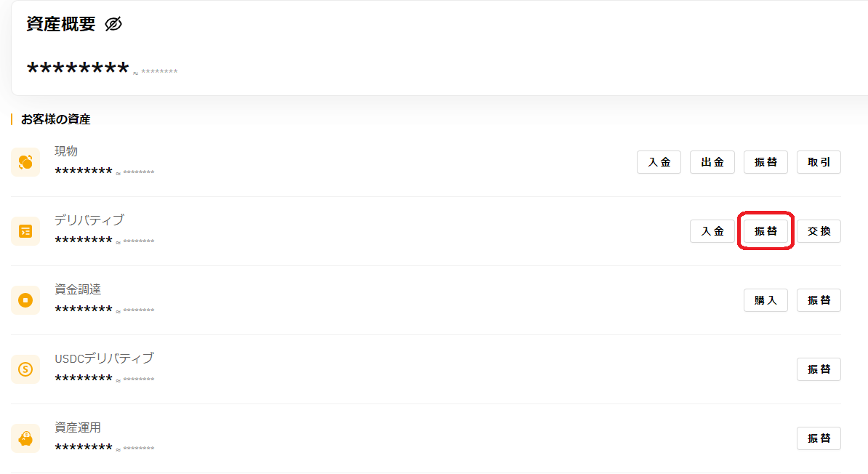The height and width of the screenshot is (474, 868).
Task: Click 振替 button in 資金調達 row
Action: 819,300
